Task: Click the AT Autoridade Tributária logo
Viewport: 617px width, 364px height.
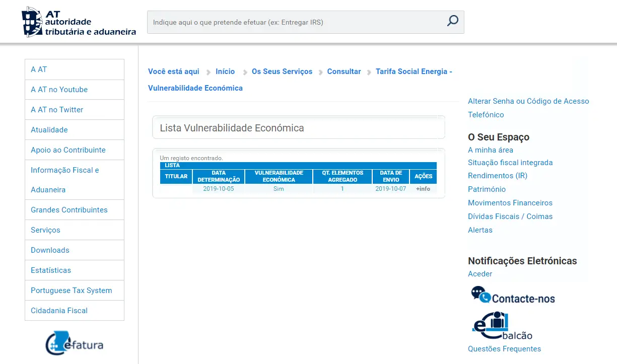Action: point(79,23)
